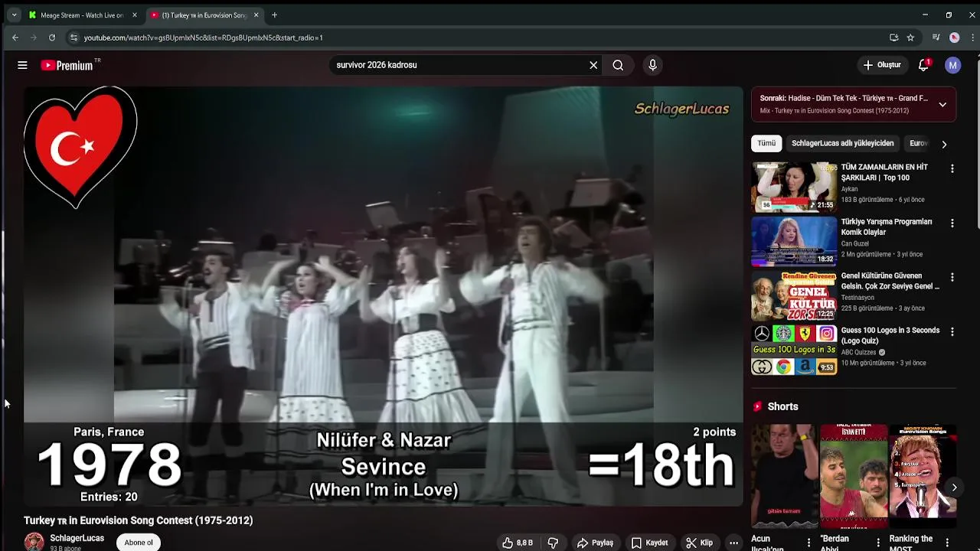980x551 pixels.
Task: Open more video actions ellipsis
Action: [x=733, y=543]
